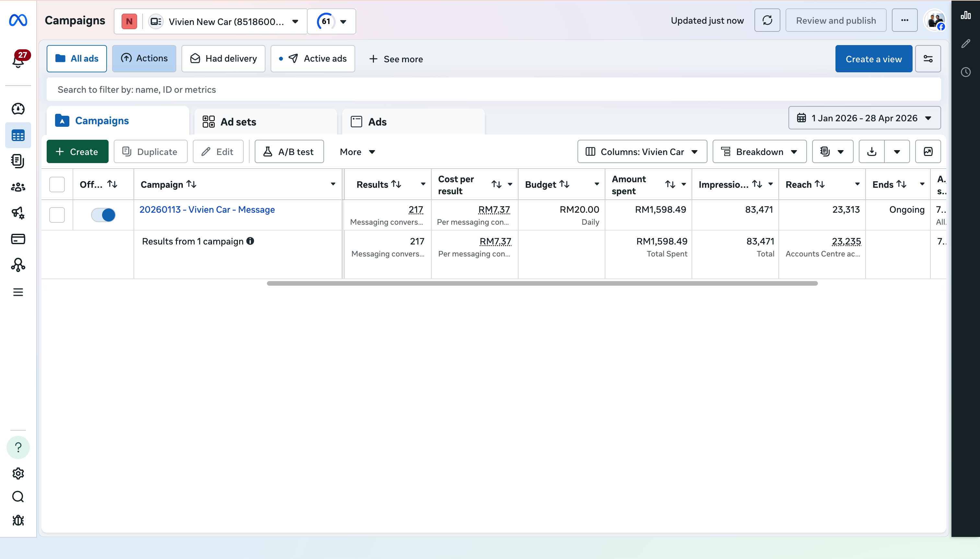Open the three-dots more options menu
This screenshot has width=980, height=559.
click(904, 20)
